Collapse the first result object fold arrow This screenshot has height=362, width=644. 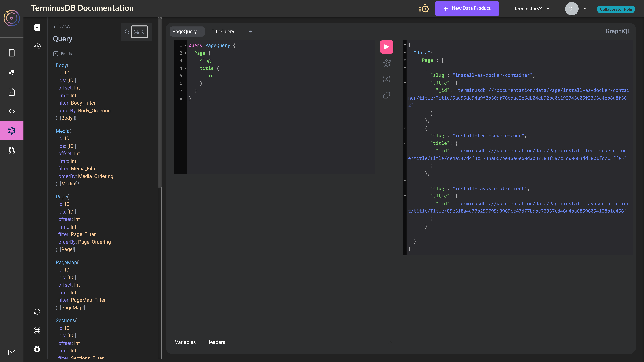coord(405,68)
